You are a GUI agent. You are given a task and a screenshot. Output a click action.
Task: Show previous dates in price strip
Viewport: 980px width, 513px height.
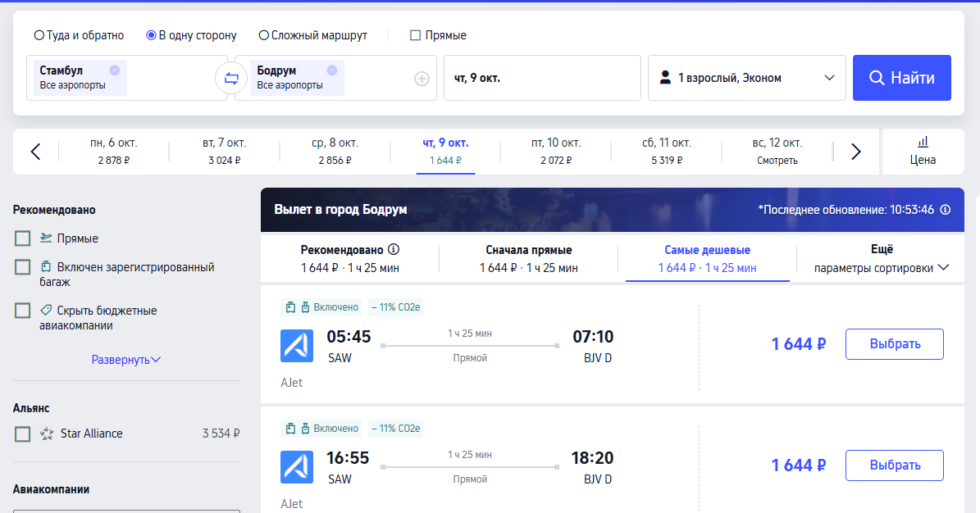tap(35, 152)
